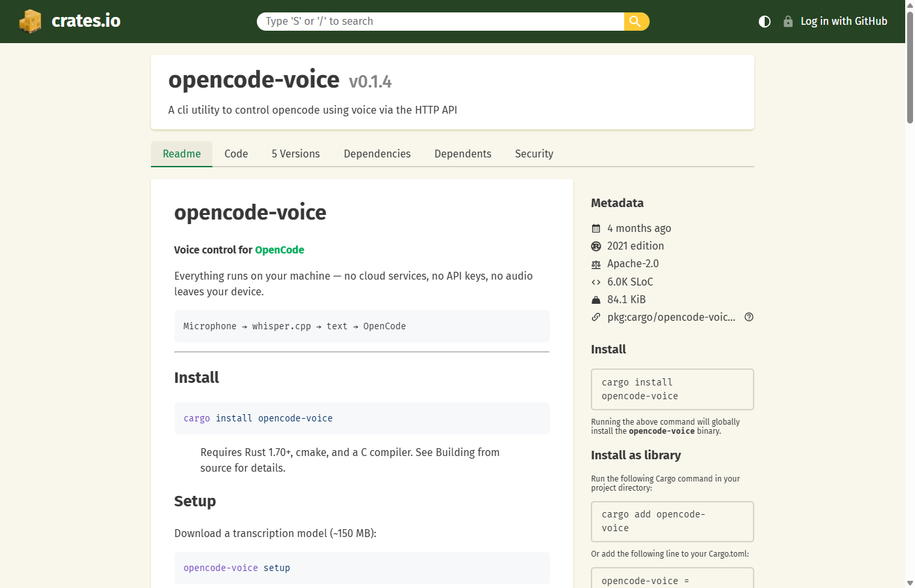Click the Apache-2.0 license text
Image resolution: width=915 pixels, height=588 pixels.
pyautogui.click(x=633, y=264)
